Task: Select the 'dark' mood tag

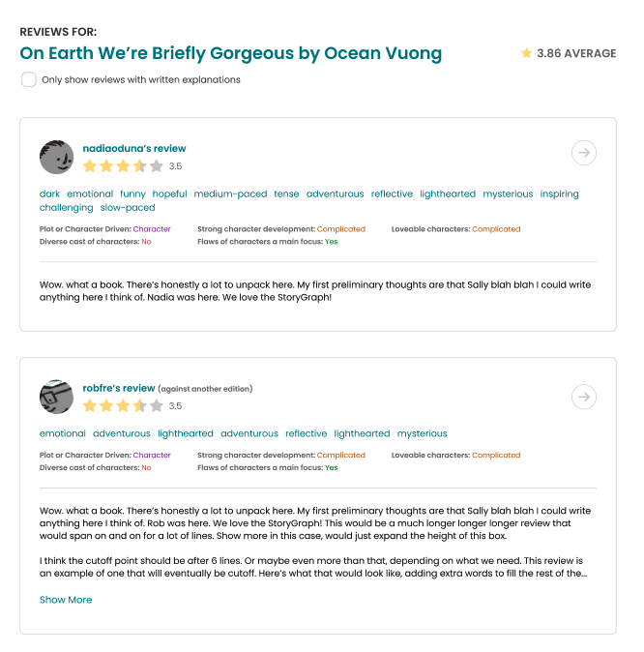Action: point(49,193)
